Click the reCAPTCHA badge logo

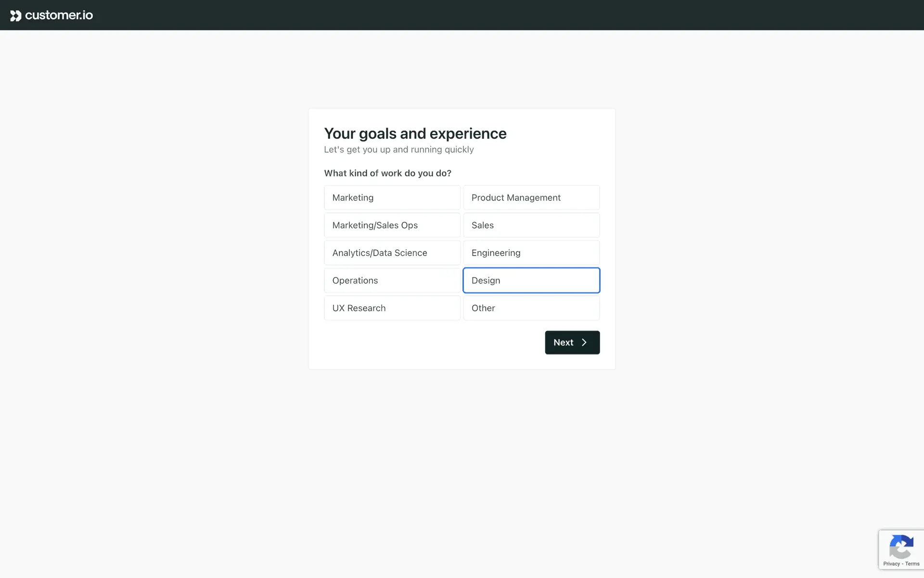coord(901,546)
